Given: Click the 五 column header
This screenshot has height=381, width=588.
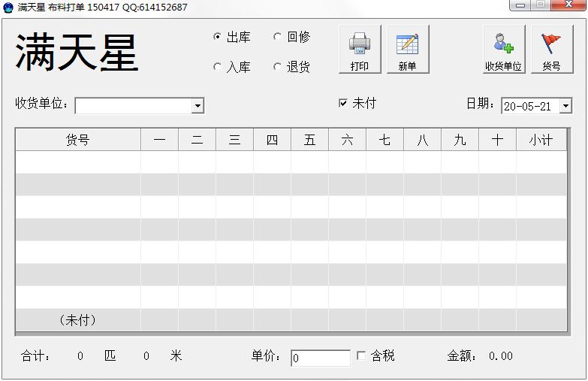Looking at the screenshot, I should click(309, 140).
